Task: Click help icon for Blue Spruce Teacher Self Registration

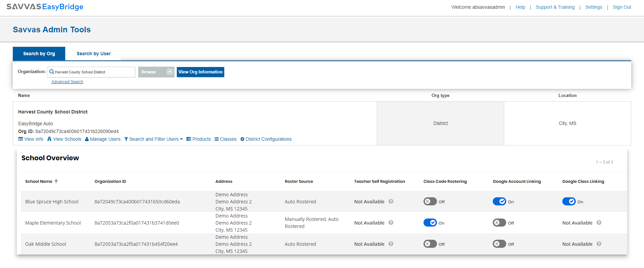Action: (391, 201)
